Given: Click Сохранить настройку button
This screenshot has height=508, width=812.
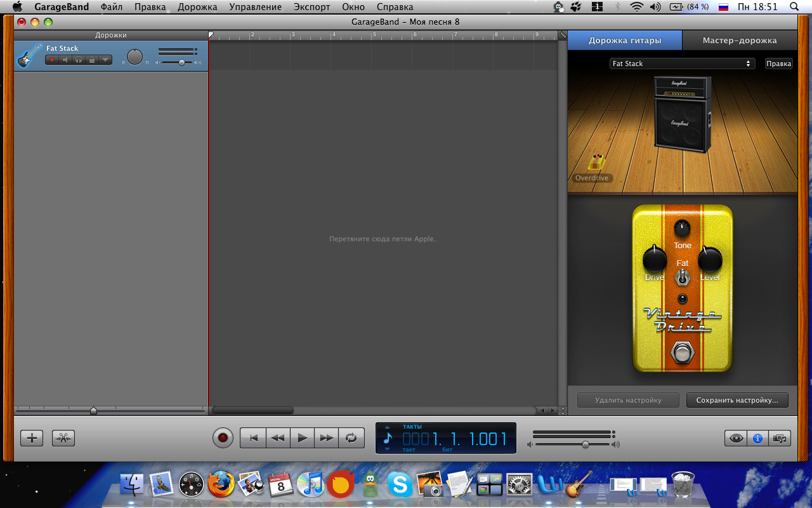Looking at the screenshot, I should coord(737,400).
